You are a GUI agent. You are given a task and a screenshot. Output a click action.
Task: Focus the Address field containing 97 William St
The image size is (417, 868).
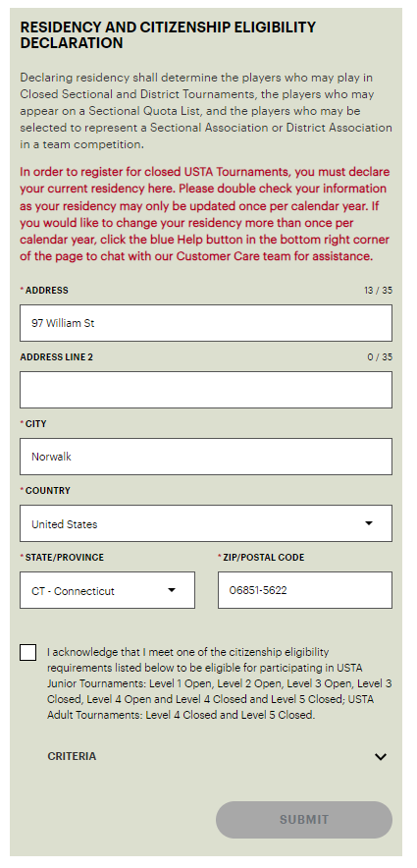click(x=206, y=323)
